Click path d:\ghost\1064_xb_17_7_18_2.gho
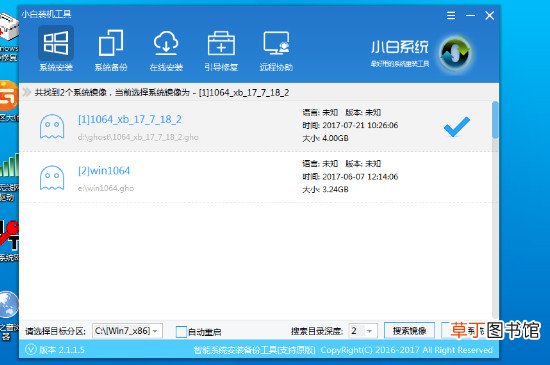550x365 pixels. pos(138,137)
